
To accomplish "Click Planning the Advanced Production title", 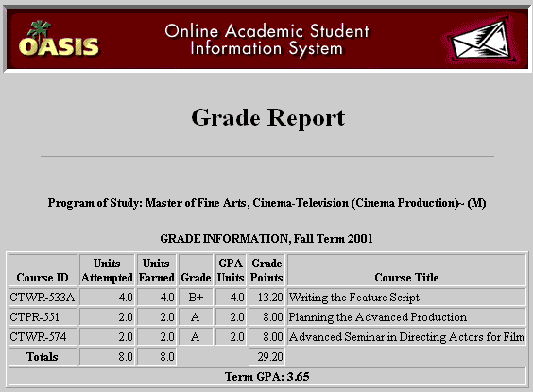I will pyautogui.click(x=406, y=317).
